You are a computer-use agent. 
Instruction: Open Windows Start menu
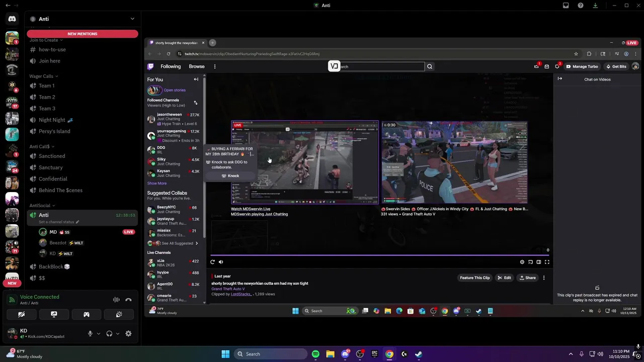[x=225, y=354]
